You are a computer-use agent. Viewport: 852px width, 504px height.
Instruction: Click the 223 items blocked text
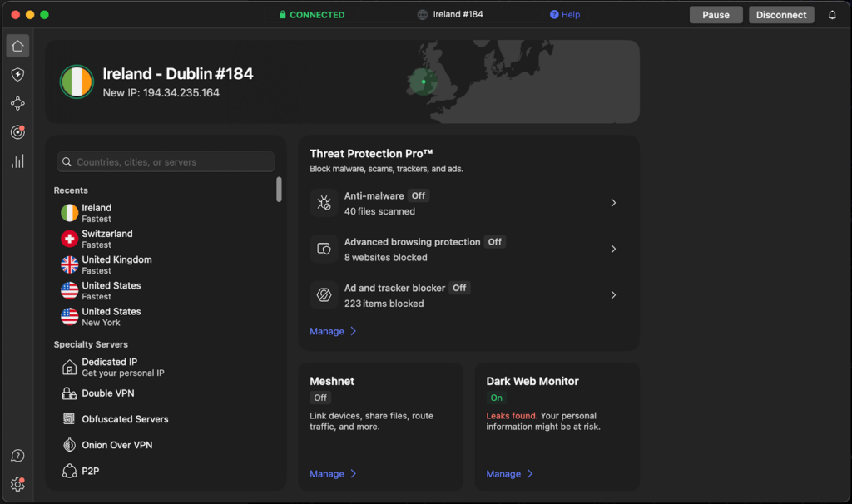coord(384,304)
